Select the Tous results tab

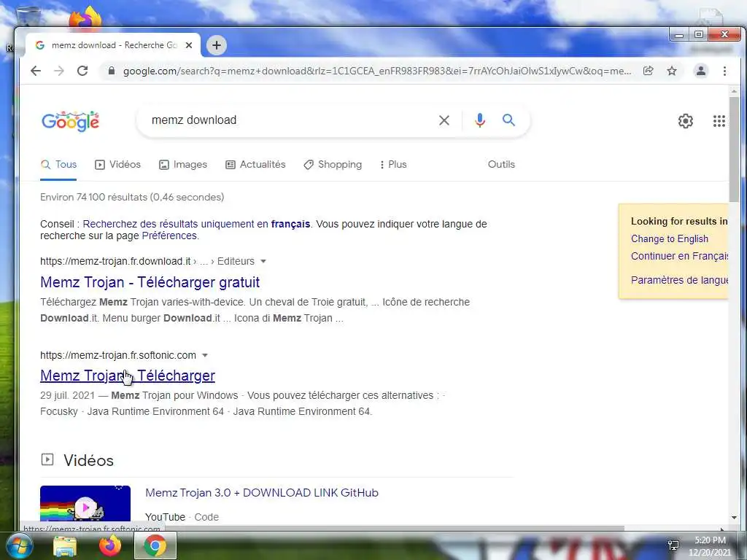tap(58, 164)
